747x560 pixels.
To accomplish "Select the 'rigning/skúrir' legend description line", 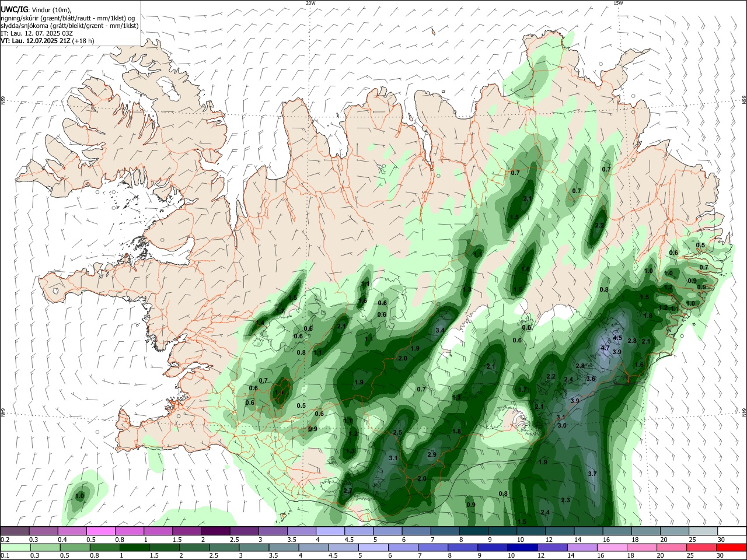I will click(68, 17).
